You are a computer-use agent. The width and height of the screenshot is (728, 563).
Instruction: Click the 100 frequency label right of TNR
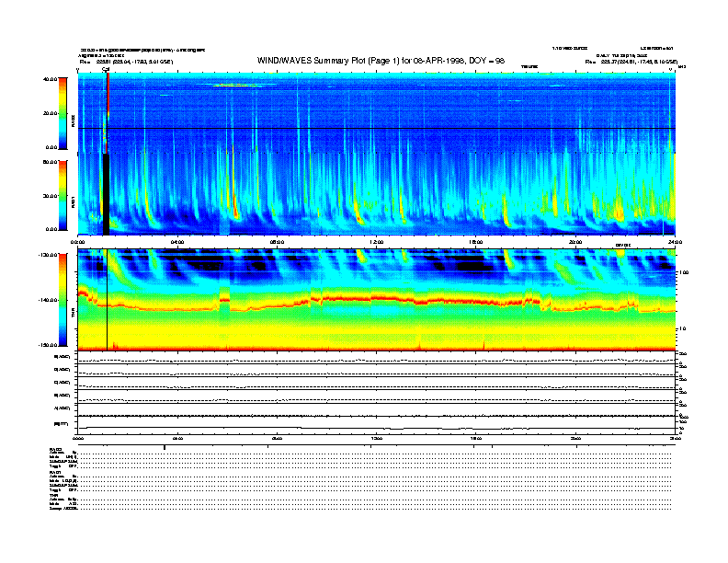pyautogui.click(x=684, y=272)
